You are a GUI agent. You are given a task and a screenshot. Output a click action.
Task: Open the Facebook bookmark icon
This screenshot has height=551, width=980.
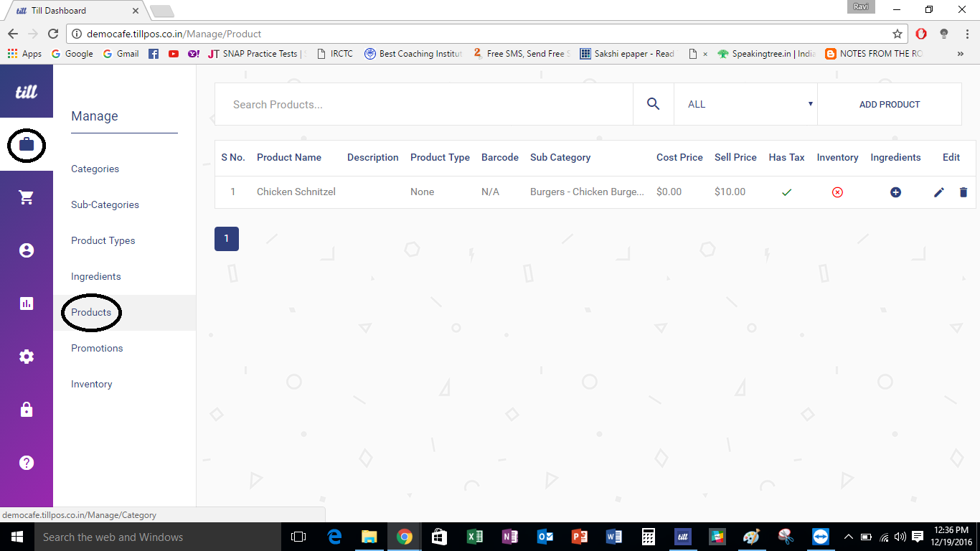tap(154, 54)
